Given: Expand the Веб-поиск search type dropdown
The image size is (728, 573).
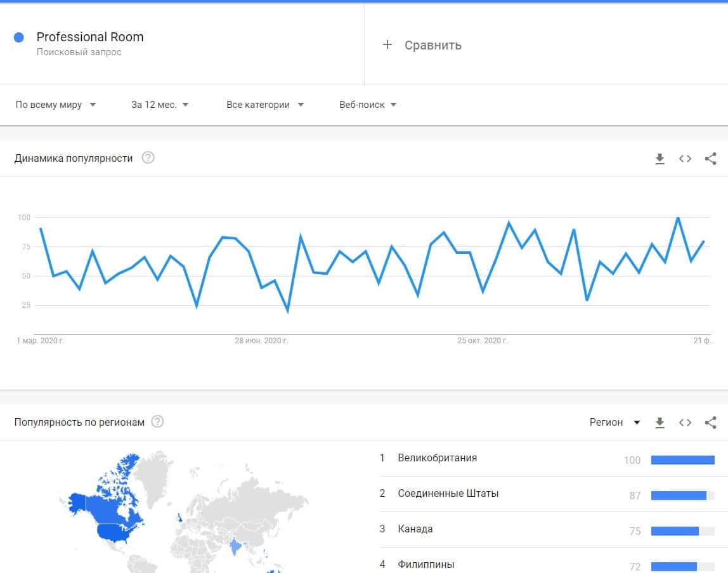Looking at the screenshot, I should coord(368,105).
